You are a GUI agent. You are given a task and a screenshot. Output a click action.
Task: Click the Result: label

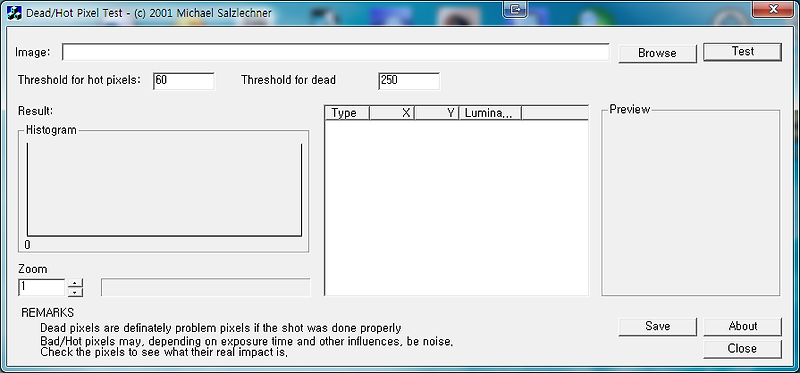36,111
